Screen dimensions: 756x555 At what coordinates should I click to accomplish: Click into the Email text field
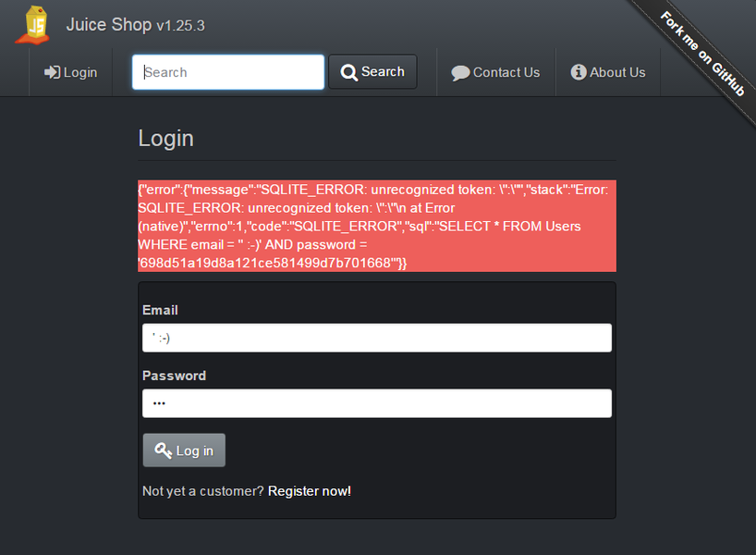tap(376, 338)
